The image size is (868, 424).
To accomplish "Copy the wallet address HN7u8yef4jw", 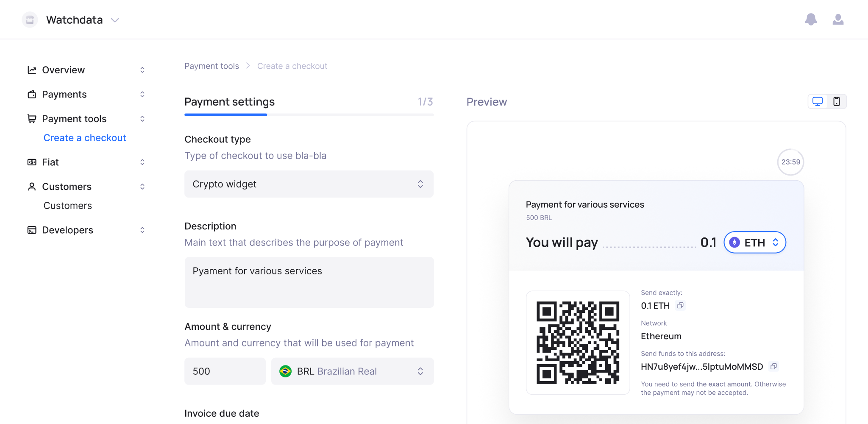I will click(773, 366).
